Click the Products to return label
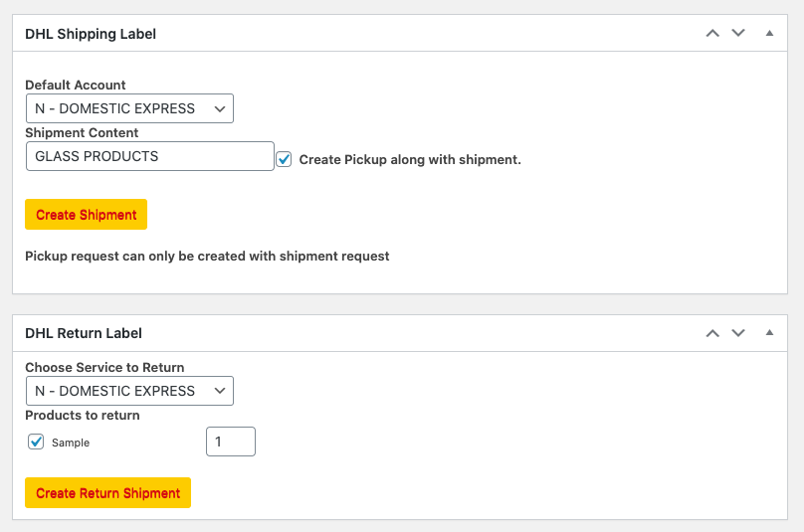Image resolution: width=804 pixels, height=532 pixels. point(83,415)
